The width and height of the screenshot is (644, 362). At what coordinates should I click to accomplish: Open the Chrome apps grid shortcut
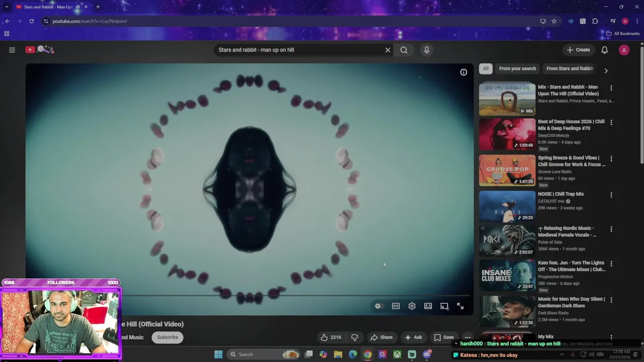tap(7, 34)
